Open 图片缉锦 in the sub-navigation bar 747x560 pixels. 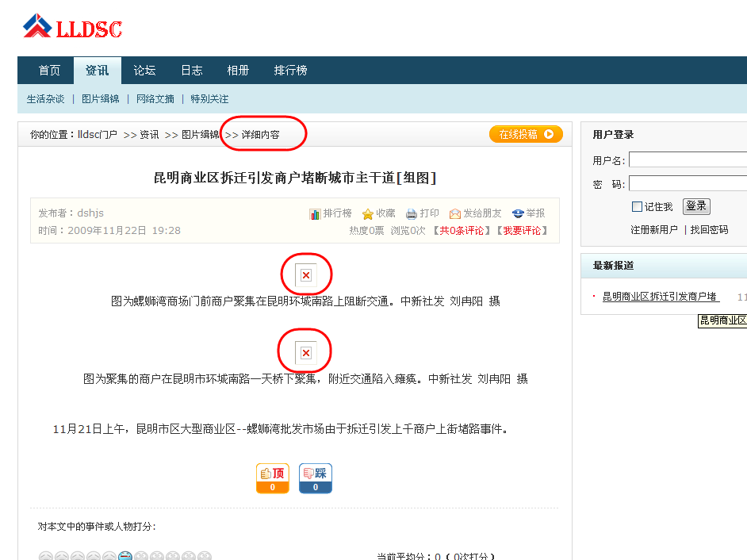point(100,99)
